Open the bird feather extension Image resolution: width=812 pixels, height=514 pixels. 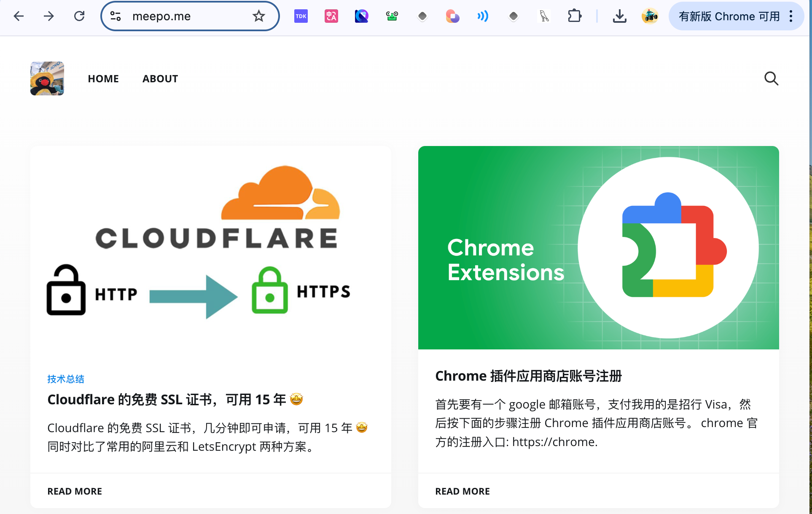pyautogui.click(x=544, y=16)
